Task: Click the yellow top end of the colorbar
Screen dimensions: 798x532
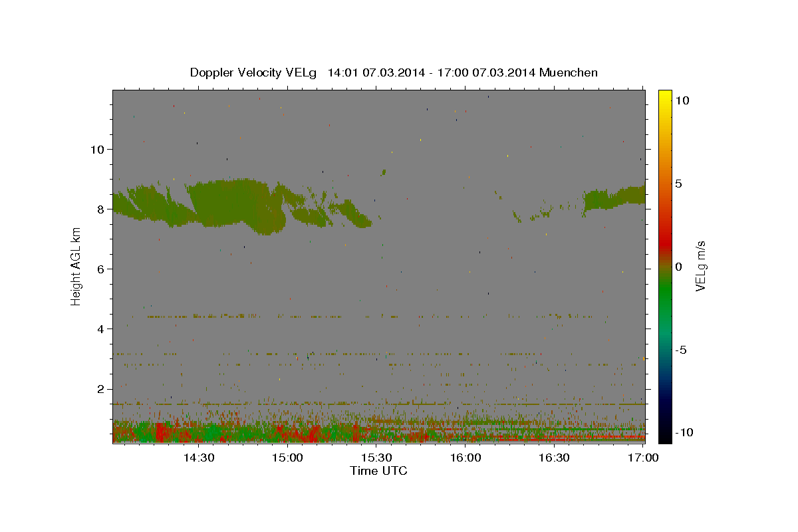Action: click(664, 96)
